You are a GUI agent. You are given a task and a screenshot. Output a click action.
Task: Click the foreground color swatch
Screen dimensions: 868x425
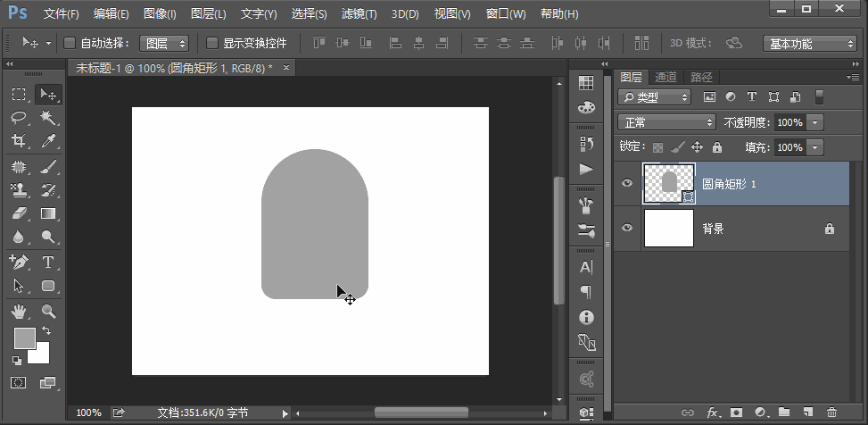pos(23,337)
